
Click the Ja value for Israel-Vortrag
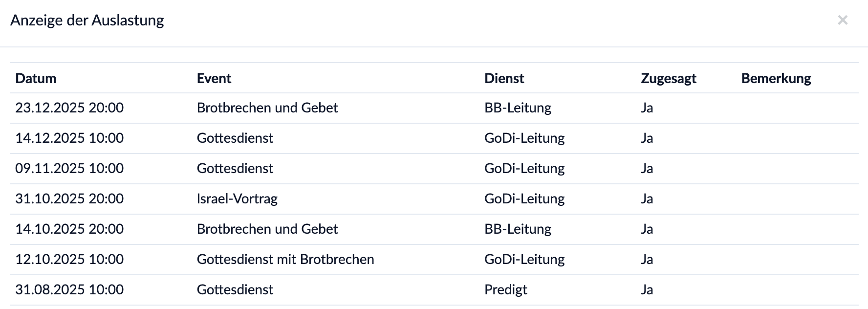(648, 199)
